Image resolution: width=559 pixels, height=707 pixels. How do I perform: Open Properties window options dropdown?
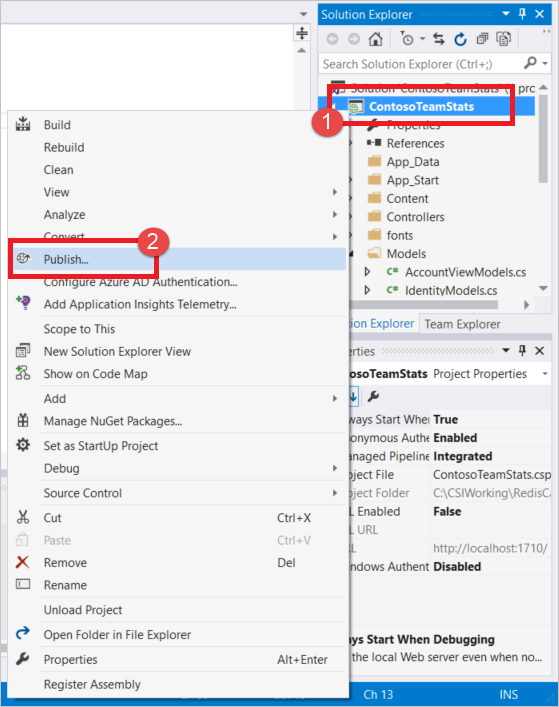(x=506, y=350)
